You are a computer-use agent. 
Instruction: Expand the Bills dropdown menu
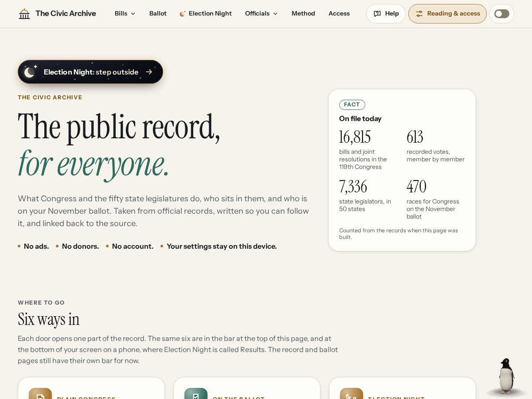tap(125, 14)
